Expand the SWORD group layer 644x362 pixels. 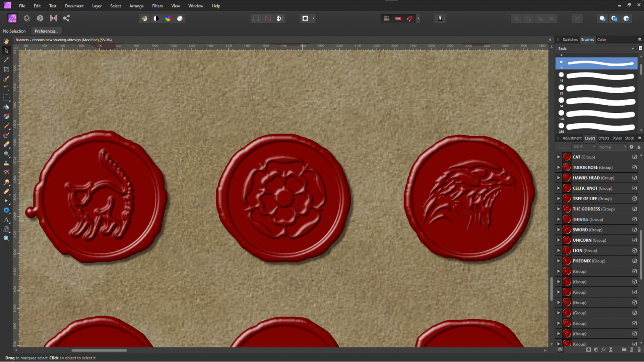559,230
